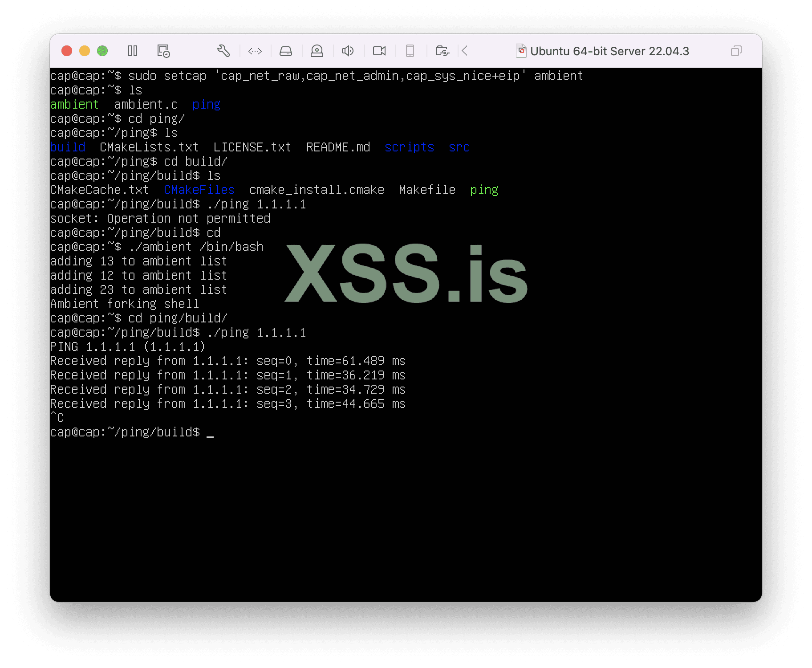The width and height of the screenshot is (812, 668).
Task: Click the 'LICENSE.txt' file name
Action: [x=252, y=147]
